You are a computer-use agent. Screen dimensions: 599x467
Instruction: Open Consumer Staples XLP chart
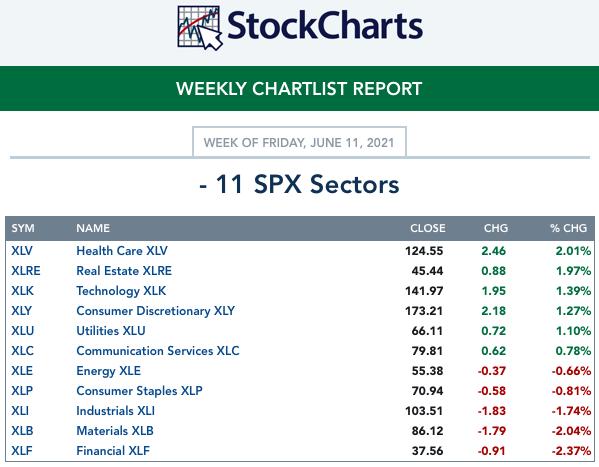pos(139,391)
